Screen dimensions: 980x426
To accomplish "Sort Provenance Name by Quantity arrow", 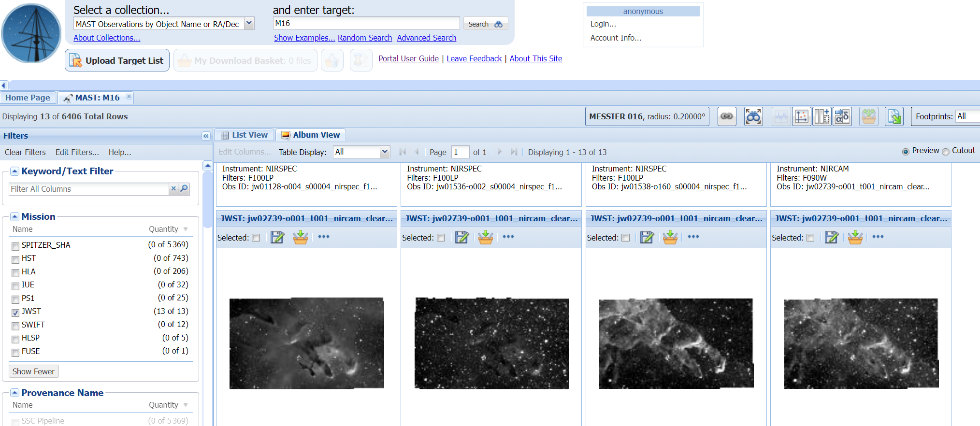I will click(x=186, y=405).
